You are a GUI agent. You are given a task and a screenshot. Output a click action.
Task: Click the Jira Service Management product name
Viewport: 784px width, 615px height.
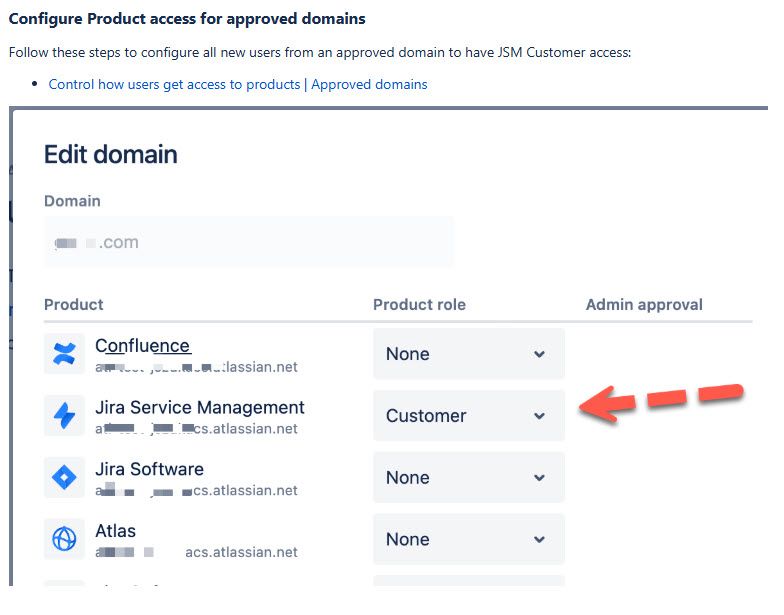click(x=200, y=407)
